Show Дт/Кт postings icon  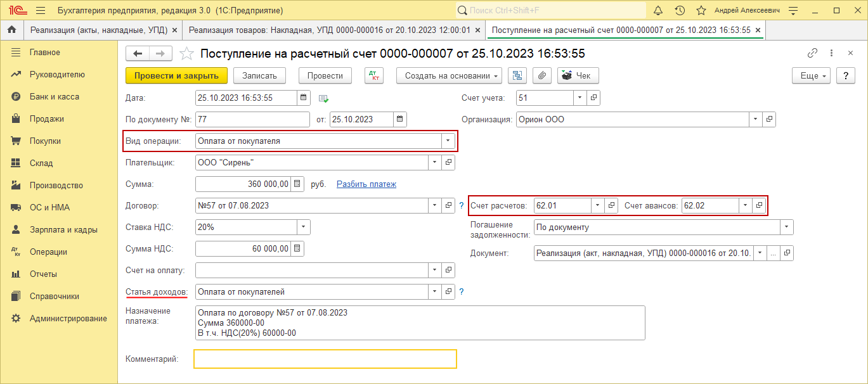[374, 75]
